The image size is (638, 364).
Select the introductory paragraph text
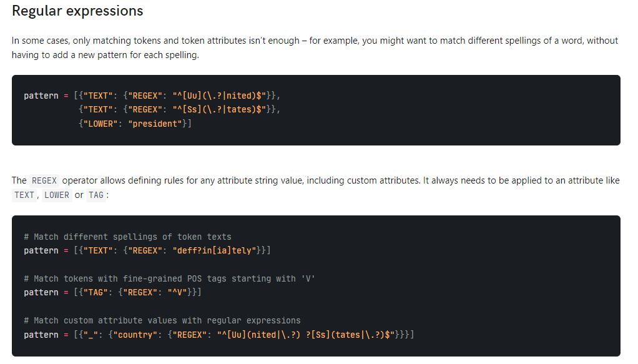click(x=312, y=47)
